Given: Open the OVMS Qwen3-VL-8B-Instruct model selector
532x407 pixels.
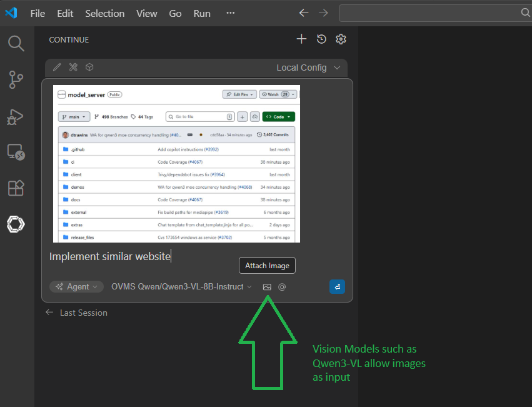Looking at the screenshot, I should [x=181, y=287].
